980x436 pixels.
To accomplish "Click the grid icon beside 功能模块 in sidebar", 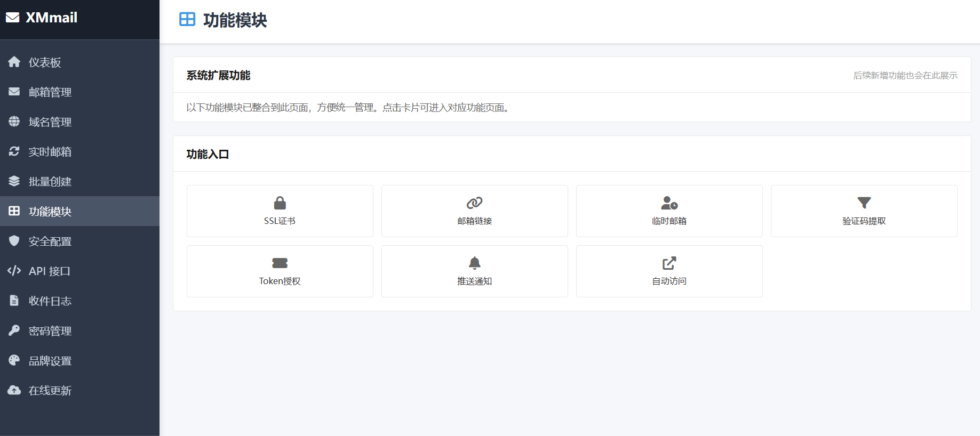I will coord(14,211).
